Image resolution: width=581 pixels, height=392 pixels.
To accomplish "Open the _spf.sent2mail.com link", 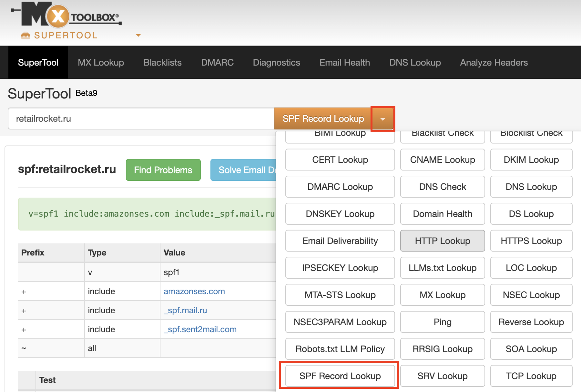I will pyautogui.click(x=200, y=329).
